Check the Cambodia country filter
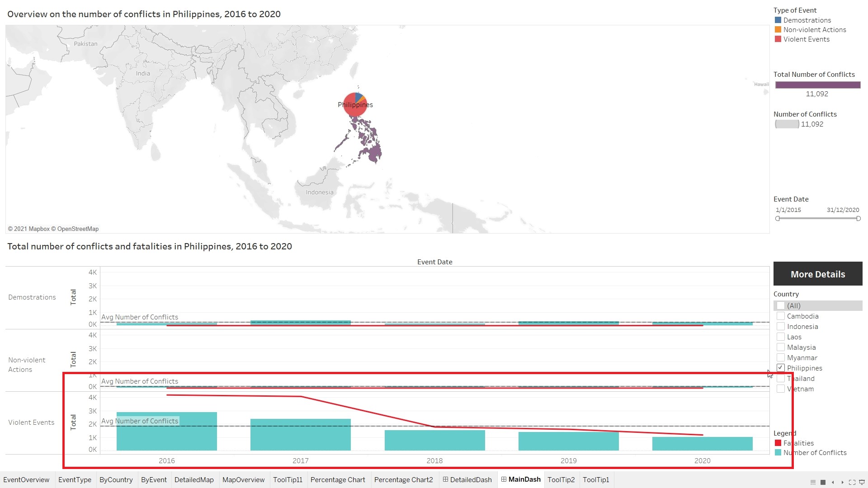Image resolution: width=868 pixels, height=488 pixels. (x=780, y=316)
